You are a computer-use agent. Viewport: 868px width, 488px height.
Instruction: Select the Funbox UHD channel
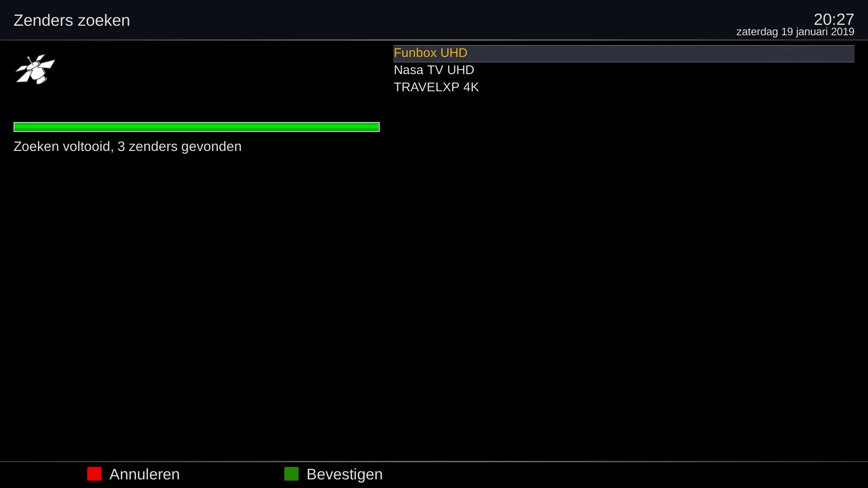[624, 53]
